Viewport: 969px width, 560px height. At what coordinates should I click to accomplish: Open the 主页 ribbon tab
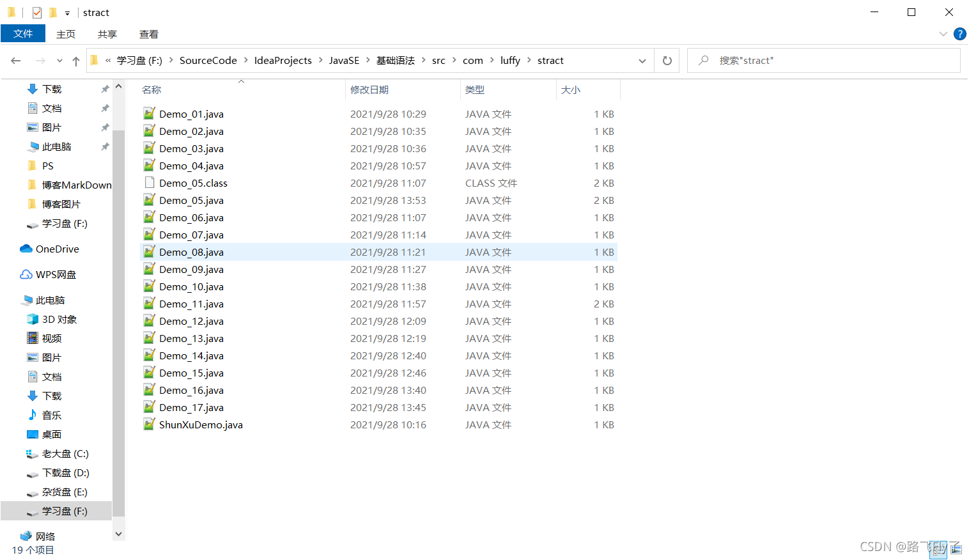tap(66, 34)
